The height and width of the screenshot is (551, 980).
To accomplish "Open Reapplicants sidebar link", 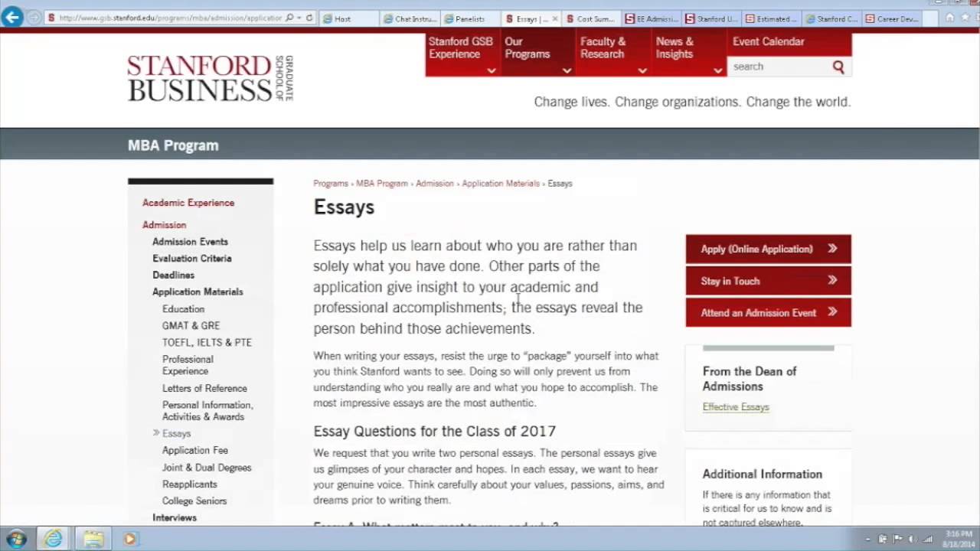I will [190, 484].
